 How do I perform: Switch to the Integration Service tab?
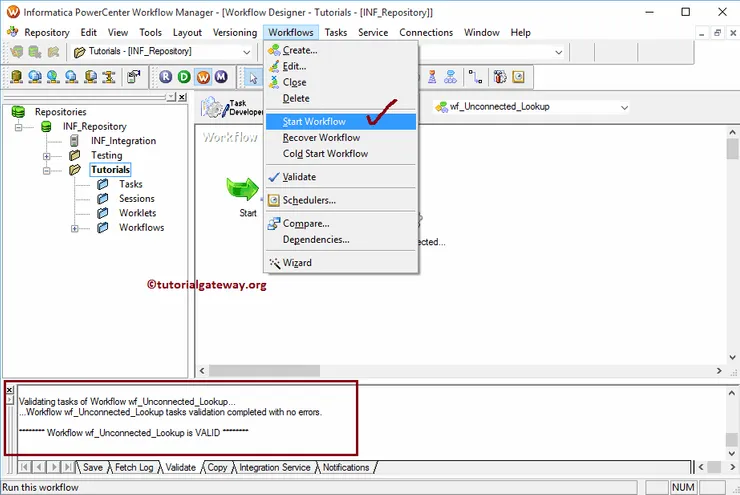(275, 468)
